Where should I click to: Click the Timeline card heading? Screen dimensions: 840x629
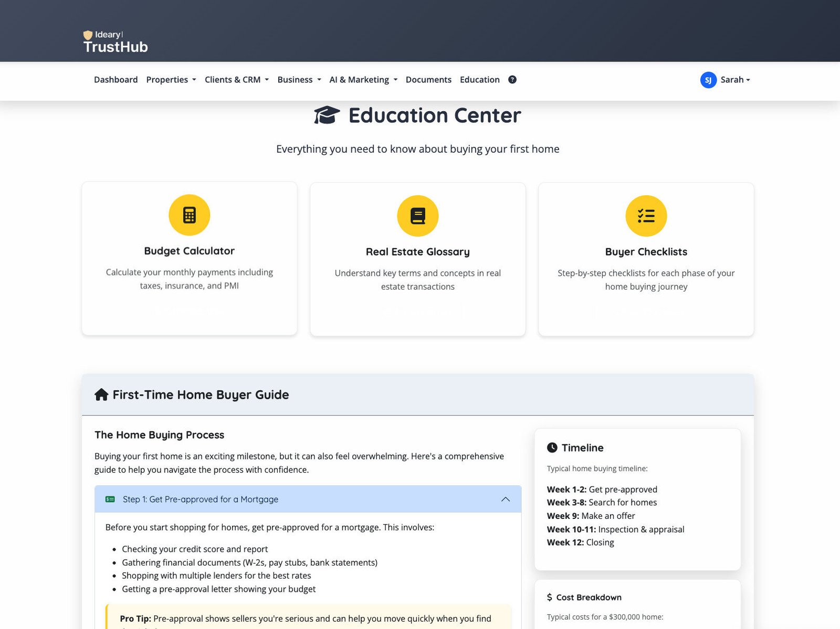click(583, 447)
